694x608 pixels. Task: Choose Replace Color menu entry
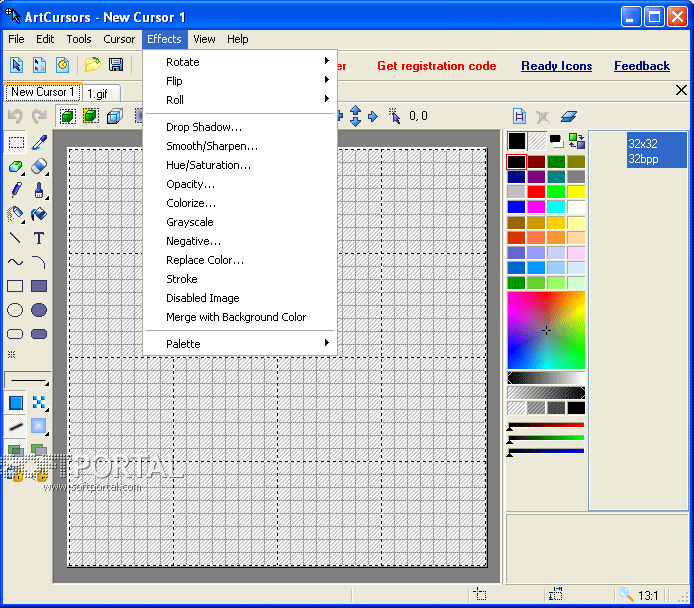[x=240, y=260]
